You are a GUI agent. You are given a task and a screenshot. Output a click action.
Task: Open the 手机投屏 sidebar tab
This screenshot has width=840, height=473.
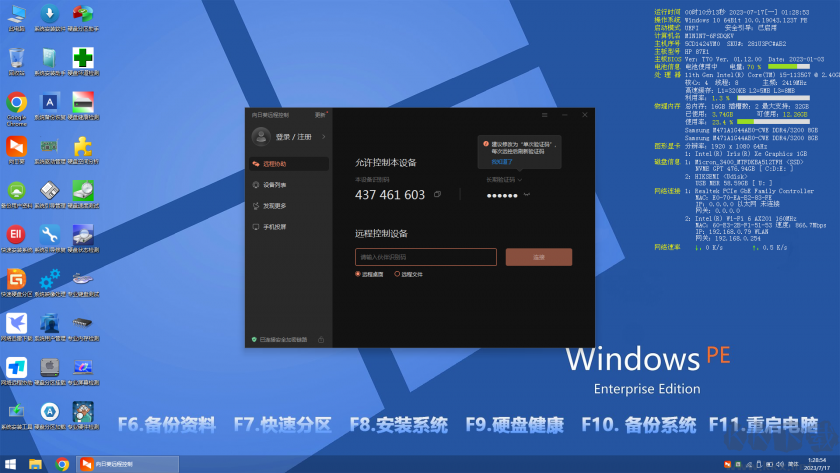[289, 227]
